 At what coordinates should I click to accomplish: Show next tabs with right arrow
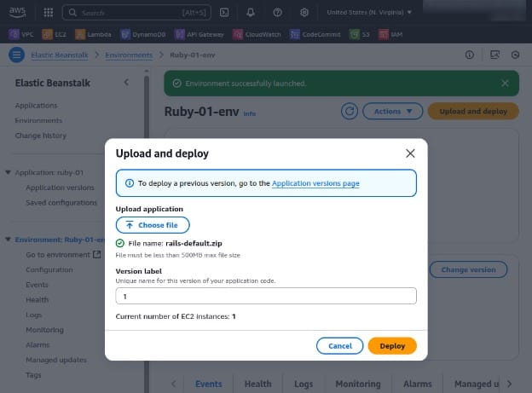point(509,384)
